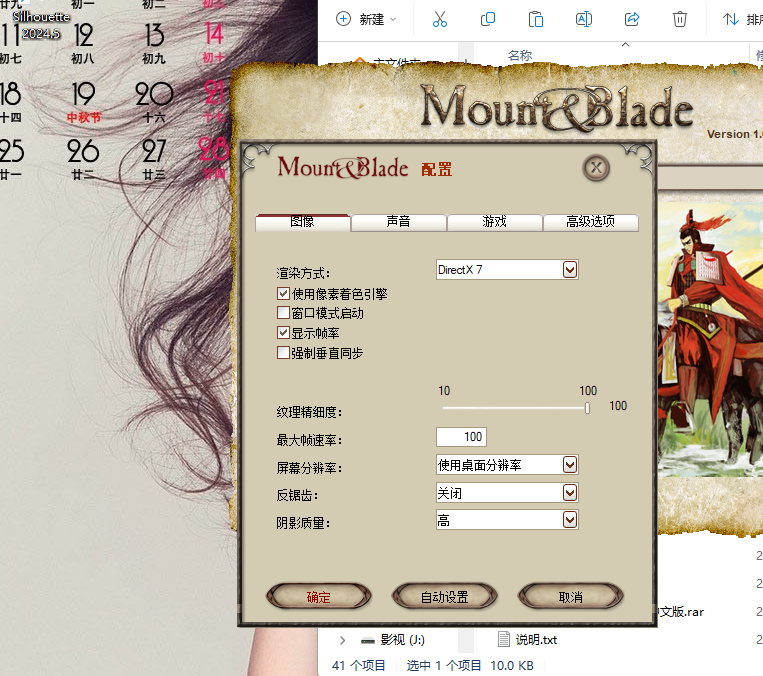The height and width of the screenshot is (676, 763).
Task: Click the Rename icon in Explorer toolbar
Action: coord(584,19)
